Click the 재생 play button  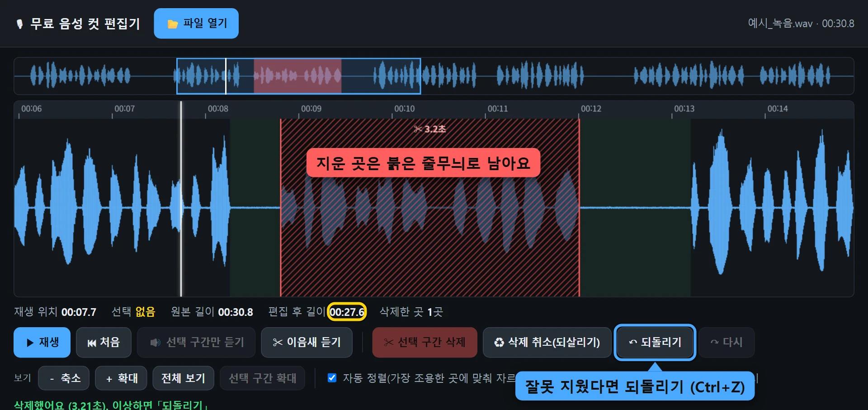coord(42,342)
